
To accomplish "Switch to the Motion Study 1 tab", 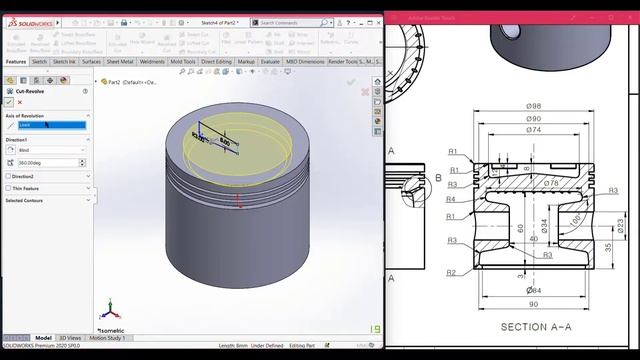I will coord(107,338).
